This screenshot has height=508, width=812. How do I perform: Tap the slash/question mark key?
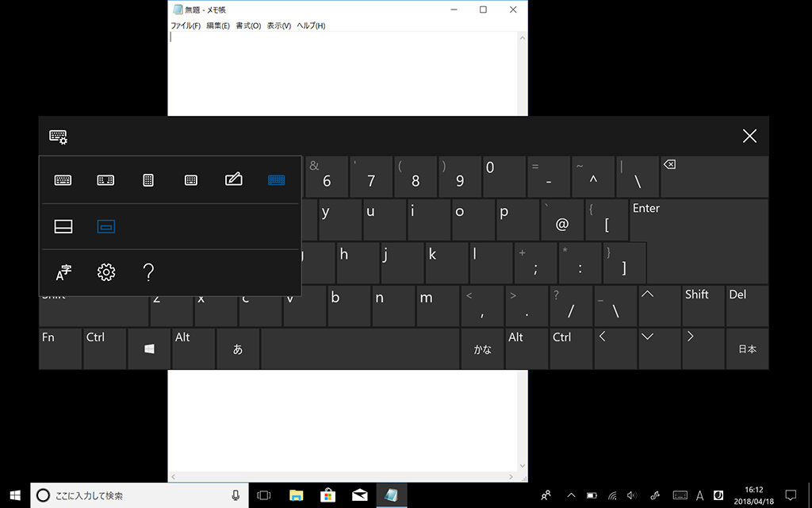tap(571, 306)
